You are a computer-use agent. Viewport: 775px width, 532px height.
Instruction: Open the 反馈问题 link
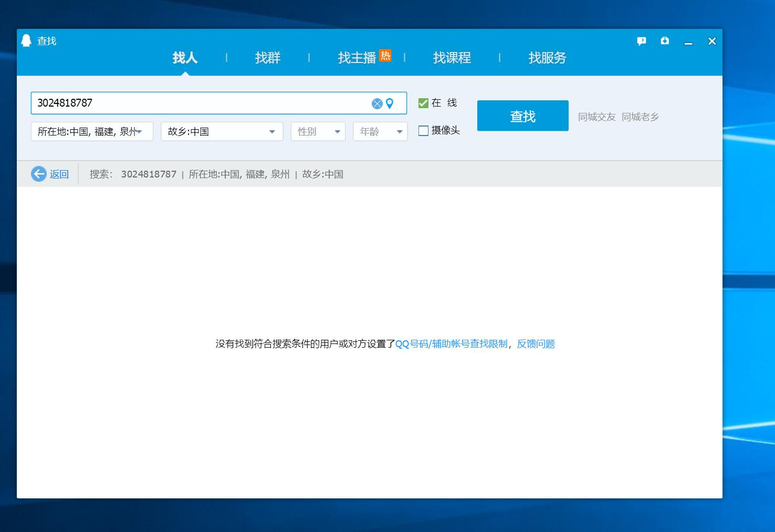click(x=536, y=344)
